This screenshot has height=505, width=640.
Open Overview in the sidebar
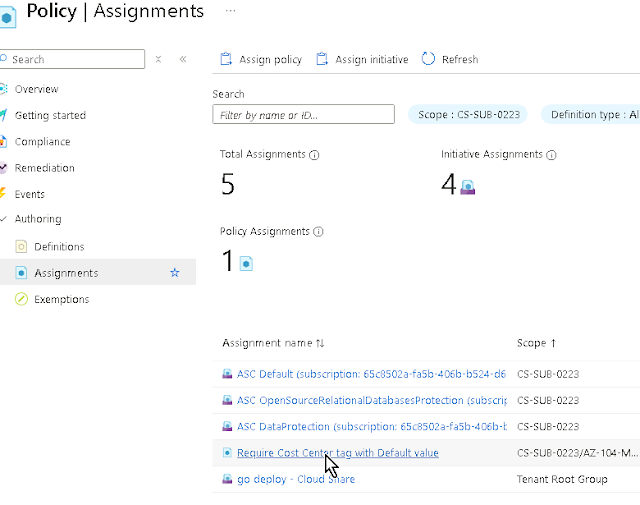pos(36,89)
